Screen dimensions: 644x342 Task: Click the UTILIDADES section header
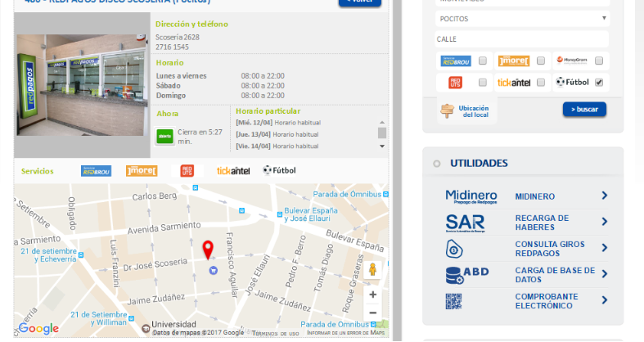(x=479, y=164)
